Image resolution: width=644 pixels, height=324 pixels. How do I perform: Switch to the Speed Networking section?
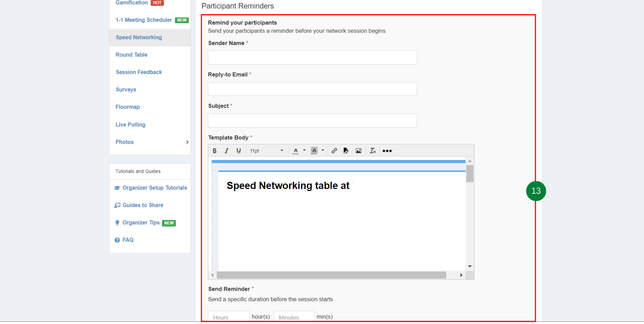(139, 37)
